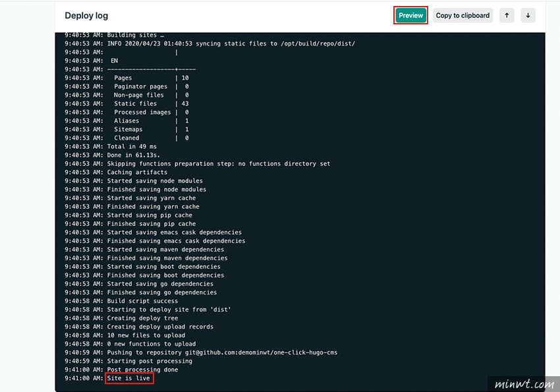
Task: Click the "Processed images" table row
Action: coord(126,113)
